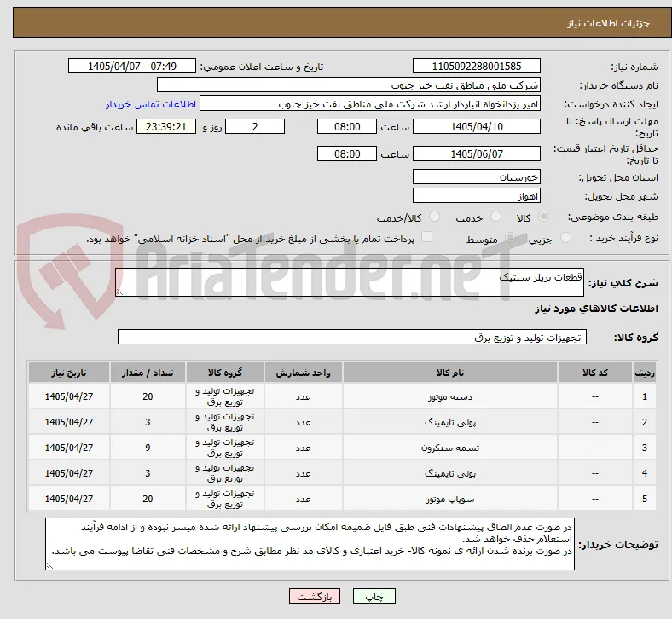672x619 pixels.
Task: Click the response deadline time 08:00 field
Action: pos(347,127)
